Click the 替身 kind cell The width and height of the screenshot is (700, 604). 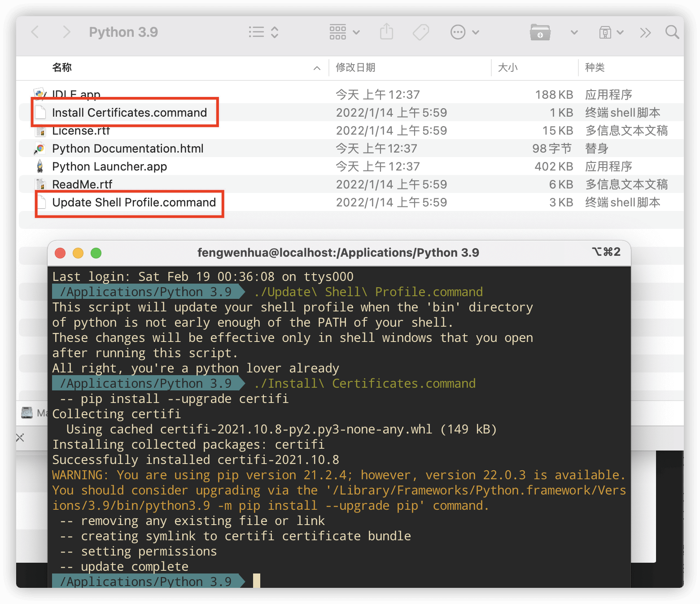(597, 149)
